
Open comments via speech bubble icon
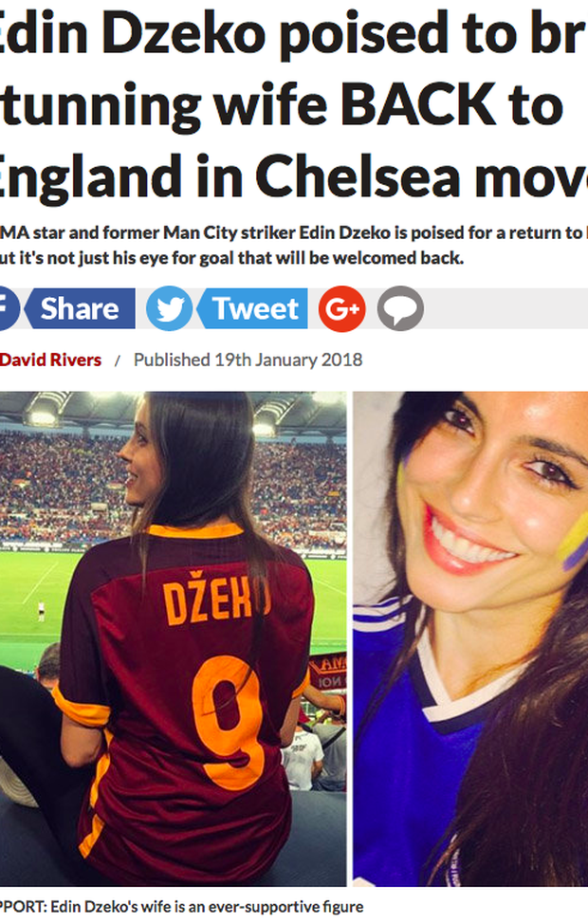pyautogui.click(x=400, y=308)
